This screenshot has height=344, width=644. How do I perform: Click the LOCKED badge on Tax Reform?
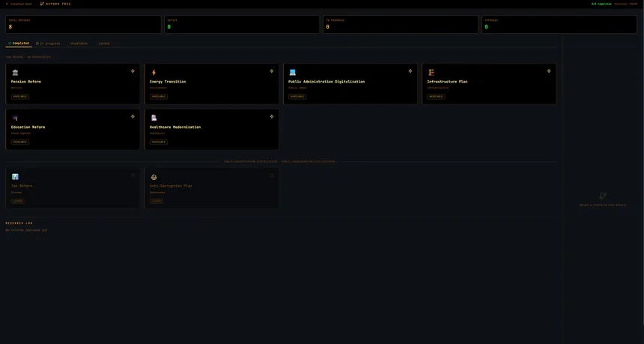18,201
